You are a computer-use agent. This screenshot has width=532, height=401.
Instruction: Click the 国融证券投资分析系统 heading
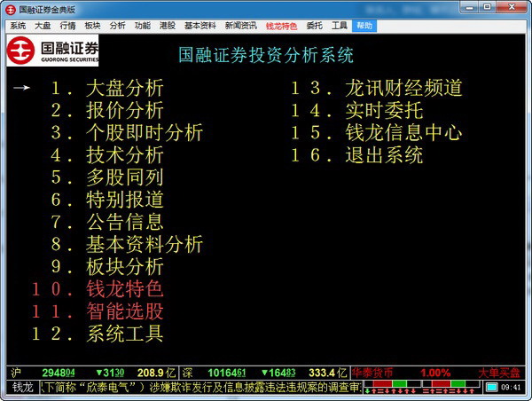click(266, 55)
